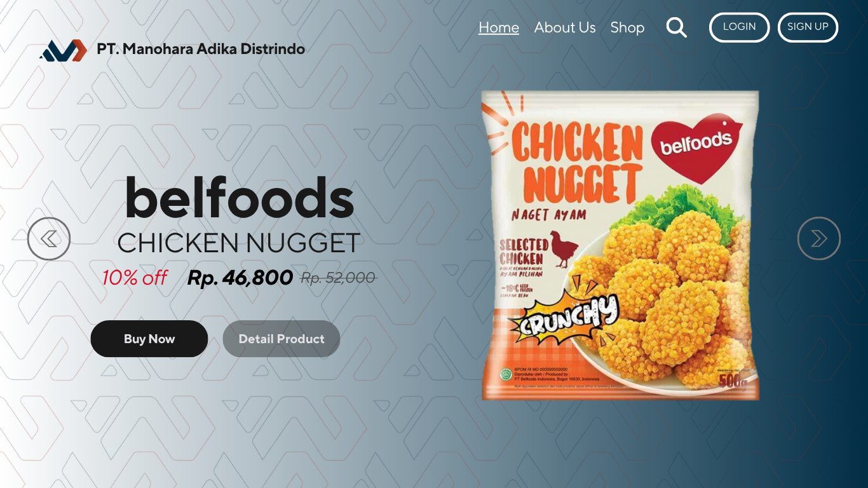Screen dimensions: 868x488
Task: Click the Buy Now button
Action: (149, 339)
